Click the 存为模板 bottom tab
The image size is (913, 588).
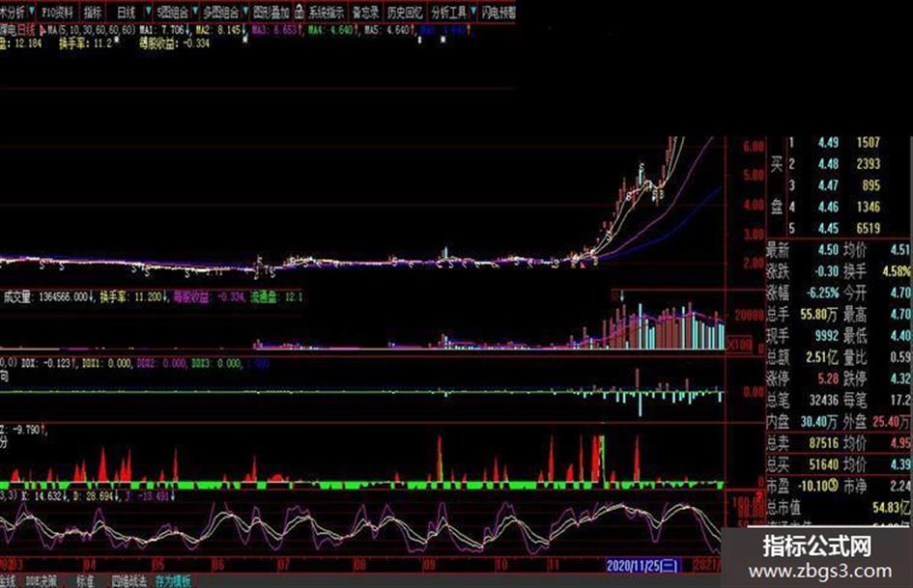[173, 581]
